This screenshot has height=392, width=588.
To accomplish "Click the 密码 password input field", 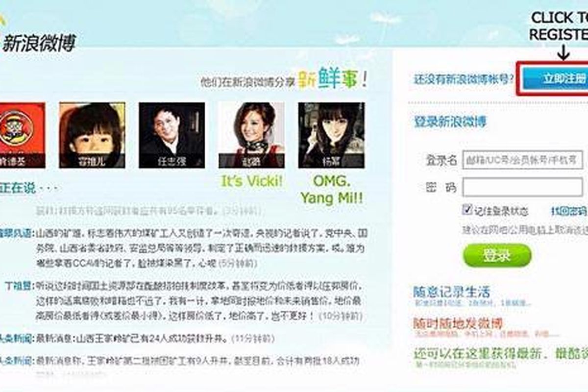I will tap(523, 188).
